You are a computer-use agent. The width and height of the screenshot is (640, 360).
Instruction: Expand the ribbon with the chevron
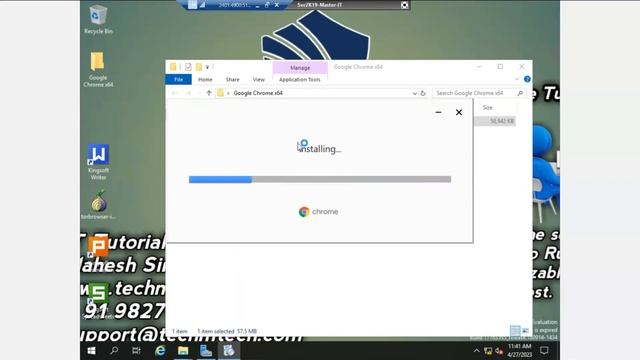coord(517,79)
